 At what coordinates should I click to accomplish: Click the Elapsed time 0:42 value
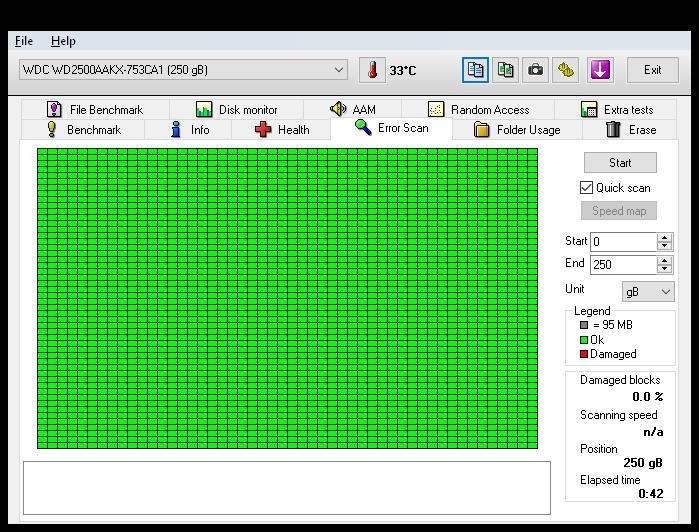tap(650, 494)
